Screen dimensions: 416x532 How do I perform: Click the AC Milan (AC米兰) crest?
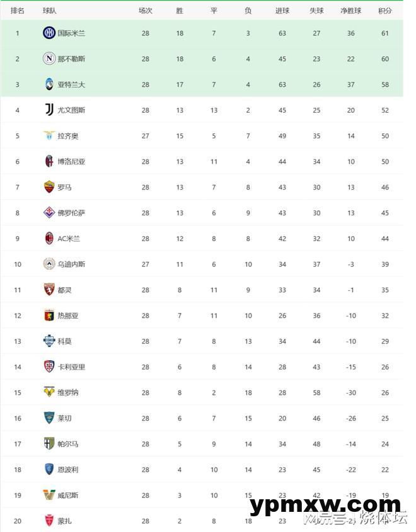click(49, 239)
